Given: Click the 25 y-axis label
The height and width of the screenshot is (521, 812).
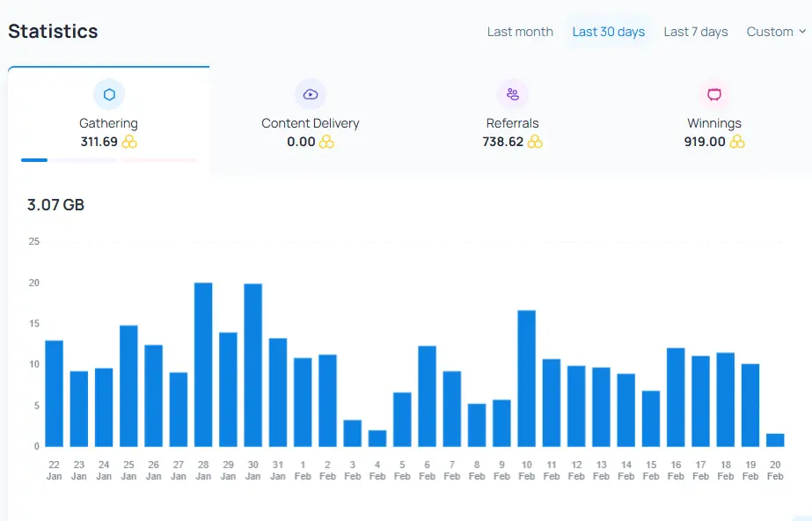Looking at the screenshot, I should [x=34, y=241].
